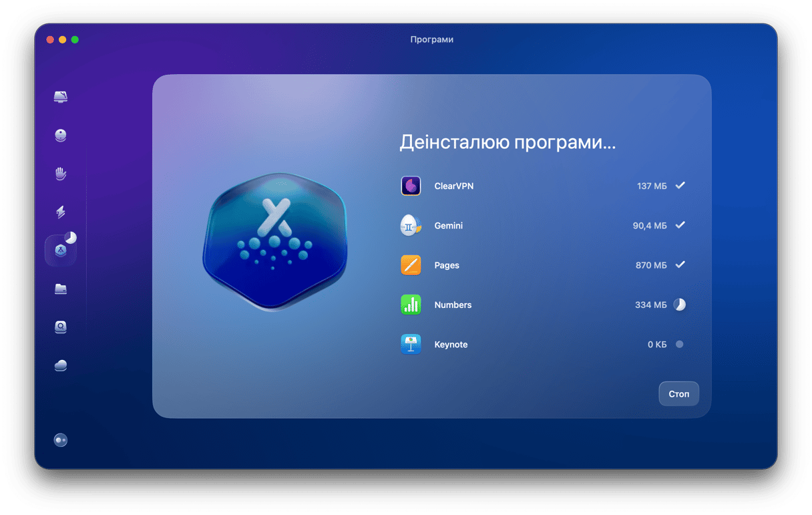The image size is (812, 515).
Task: Click the Програми window title
Action: (432, 39)
